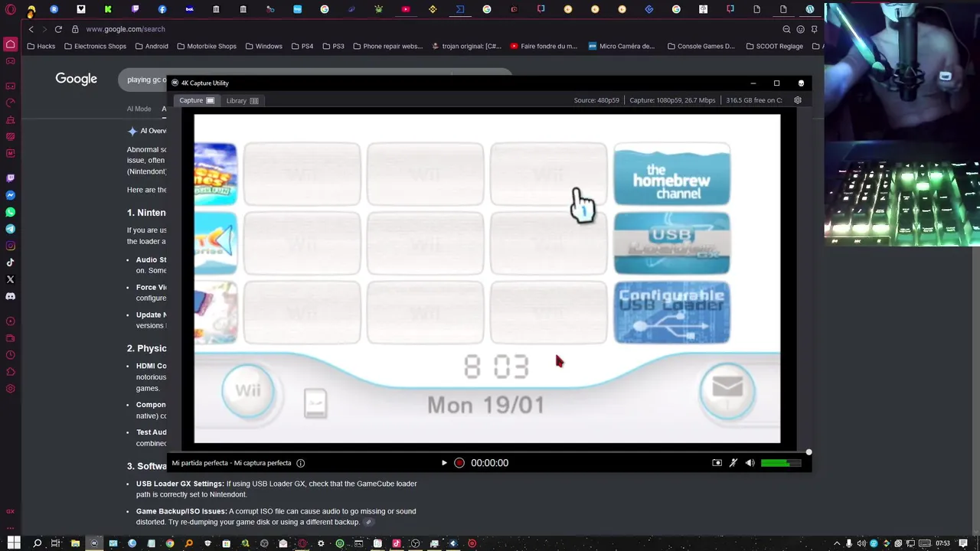Open the Hacks bookmark folder
Viewport: 980px width, 551px height.
pos(41,46)
